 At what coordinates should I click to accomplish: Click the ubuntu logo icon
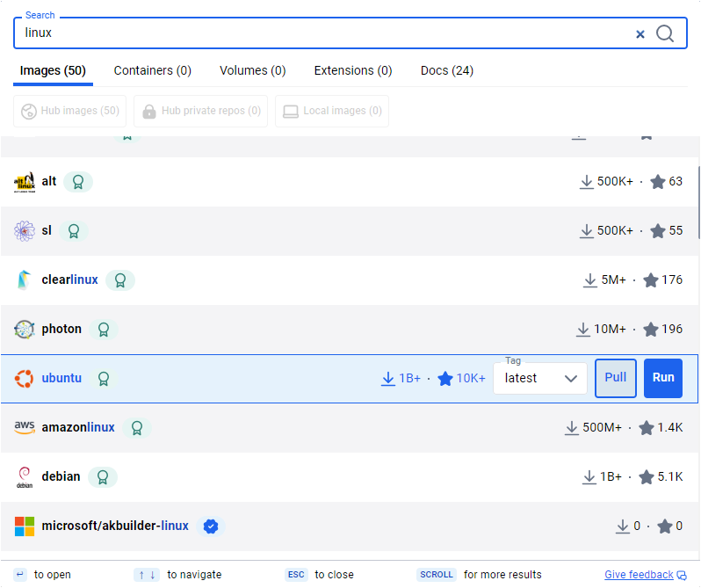click(24, 379)
